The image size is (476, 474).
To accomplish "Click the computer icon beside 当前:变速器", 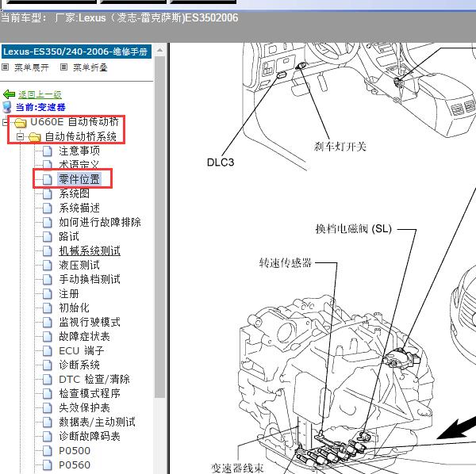I will point(7,107).
